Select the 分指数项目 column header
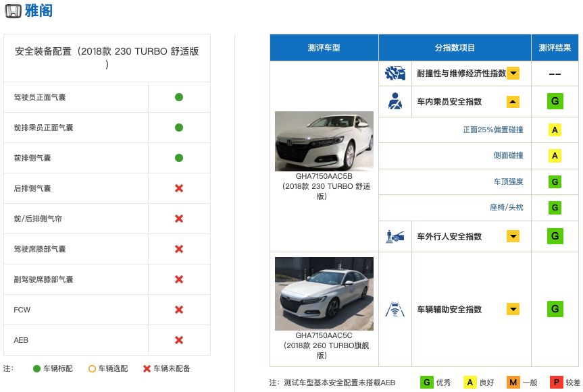Image resolution: width=583 pixels, height=392 pixels. [x=455, y=48]
